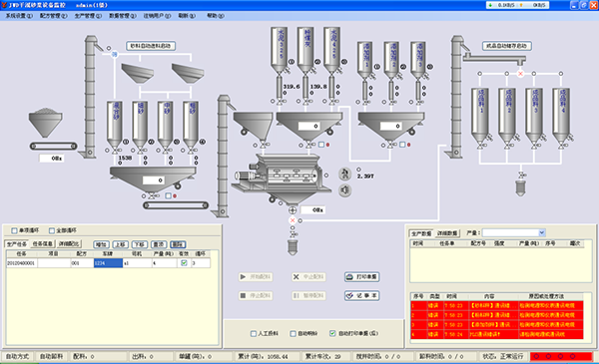
Task: Click the red X valve above product silos
Action: click(x=520, y=73)
